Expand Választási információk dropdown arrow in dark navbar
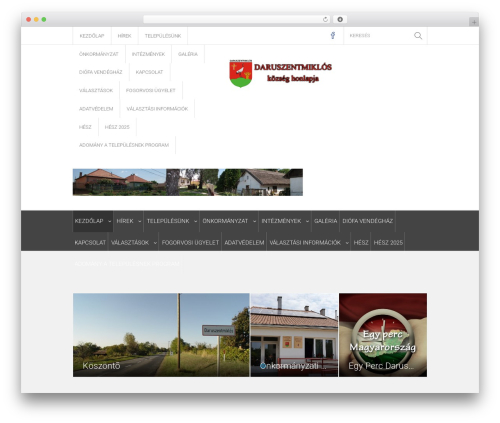This screenshot has width=500, height=423. pyautogui.click(x=347, y=243)
